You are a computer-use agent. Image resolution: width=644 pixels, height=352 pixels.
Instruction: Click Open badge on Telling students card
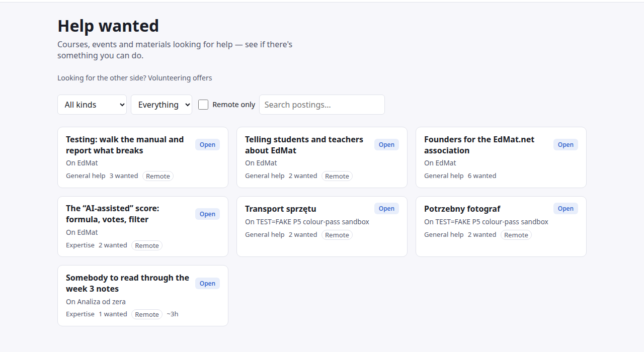[x=386, y=145]
